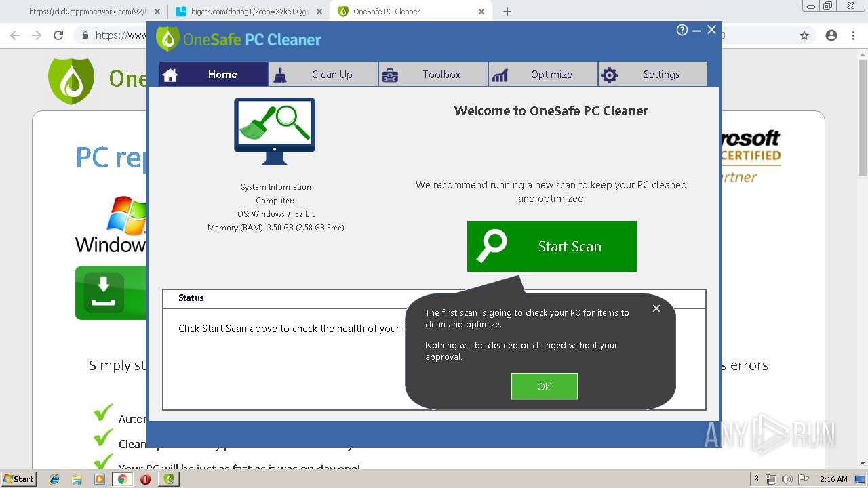Go to the Optimize tab
The image size is (868, 488).
(542, 75)
